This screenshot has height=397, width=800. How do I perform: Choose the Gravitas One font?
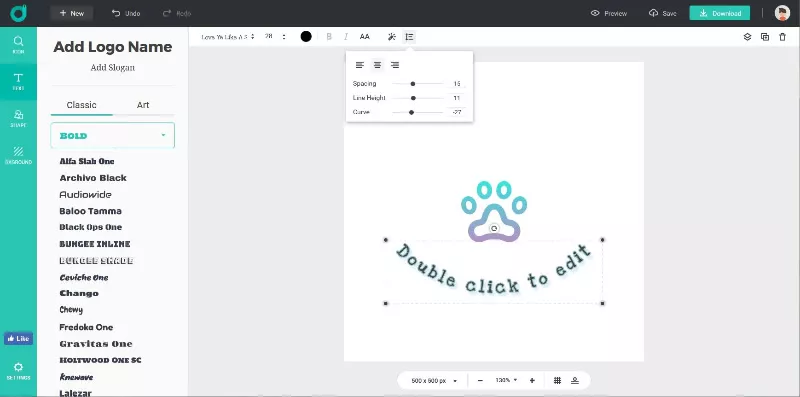(96, 344)
